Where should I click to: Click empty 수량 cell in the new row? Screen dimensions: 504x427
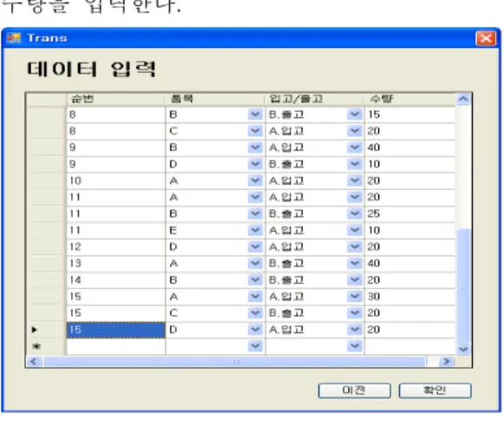409,346
